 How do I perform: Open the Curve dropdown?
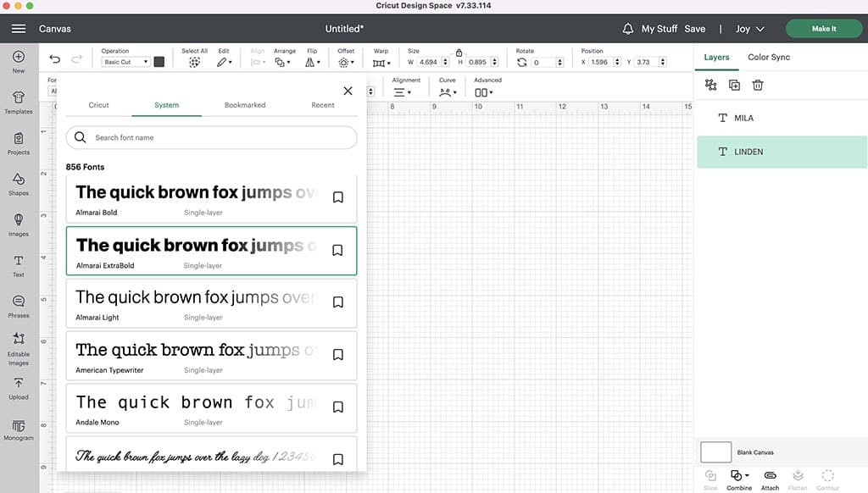coord(448,92)
